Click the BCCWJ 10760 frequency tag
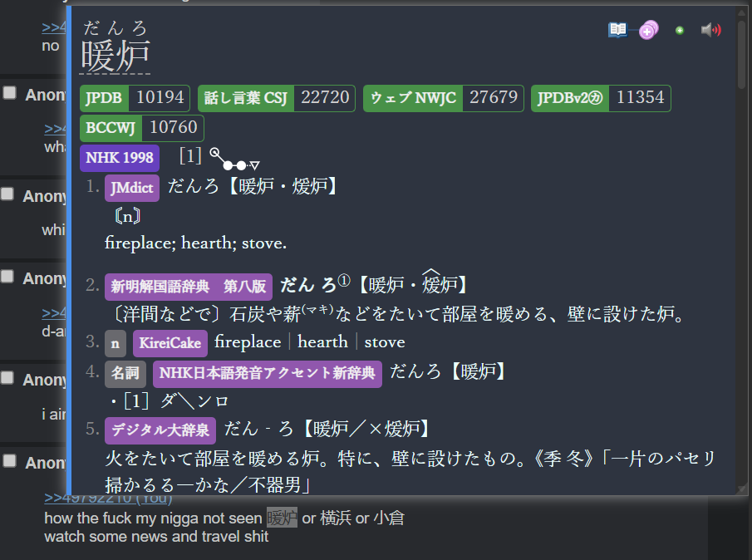Viewport: 752px width, 560px height. 142,128
